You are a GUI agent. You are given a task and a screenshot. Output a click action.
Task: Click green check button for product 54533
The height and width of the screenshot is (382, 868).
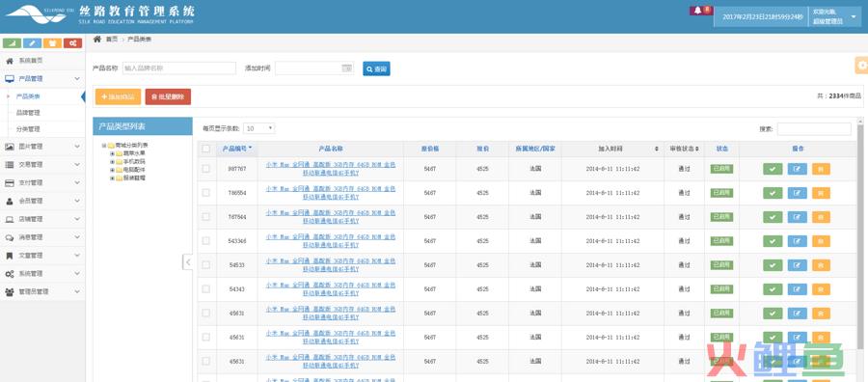click(x=773, y=265)
